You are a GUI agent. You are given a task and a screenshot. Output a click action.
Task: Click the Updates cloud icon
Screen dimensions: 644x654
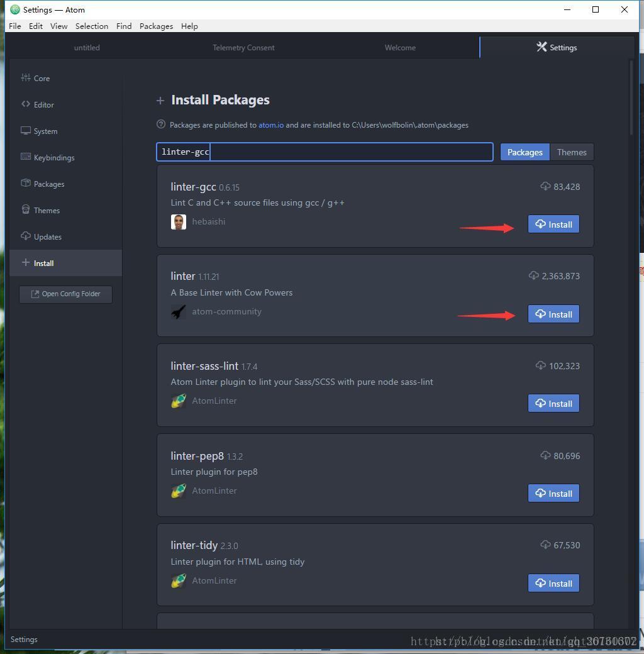pos(26,236)
